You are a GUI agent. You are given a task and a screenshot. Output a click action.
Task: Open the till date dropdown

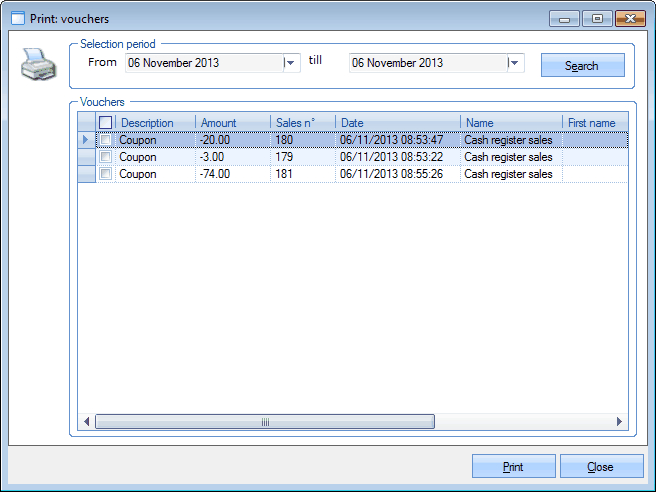(514, 63)
